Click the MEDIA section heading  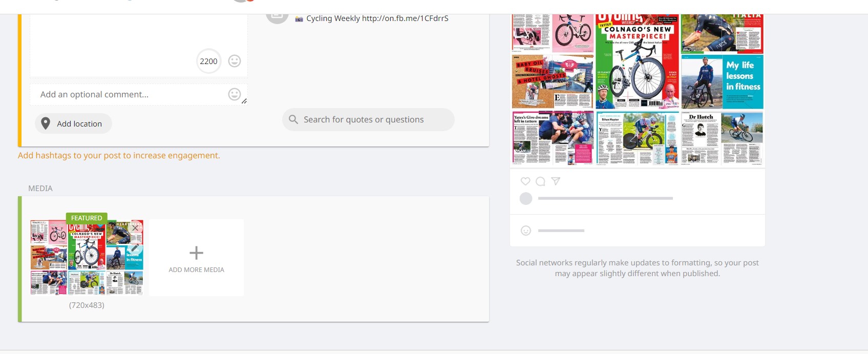(40, 189)
